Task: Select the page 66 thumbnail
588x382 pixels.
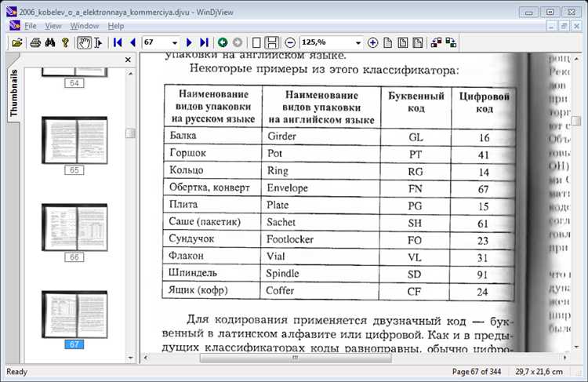Action: (x=74, y=227)
